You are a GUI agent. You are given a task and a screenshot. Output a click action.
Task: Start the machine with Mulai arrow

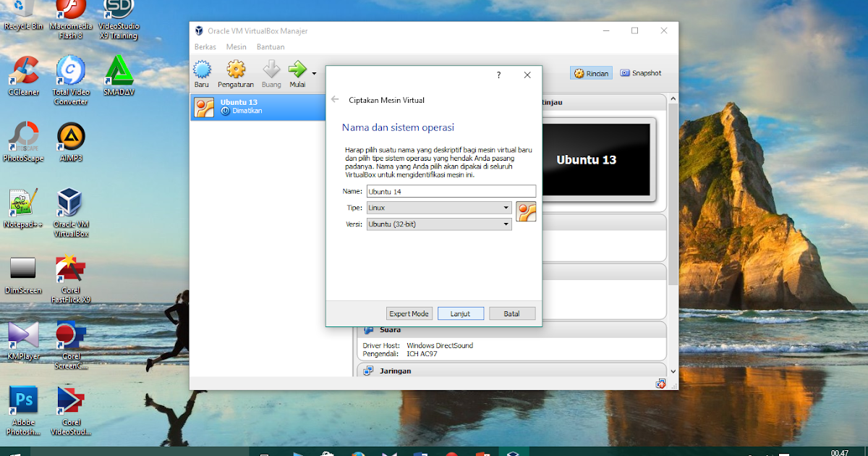pos(297,69)
